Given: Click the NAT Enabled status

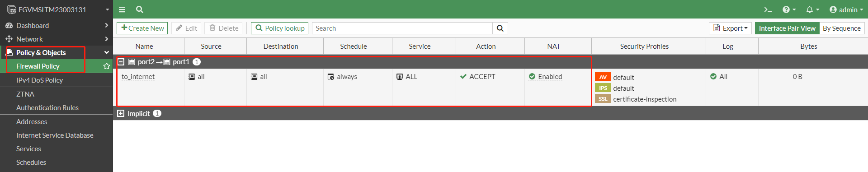Looking at the screenshot, I should pyautogui.click(x=546, y=77).
